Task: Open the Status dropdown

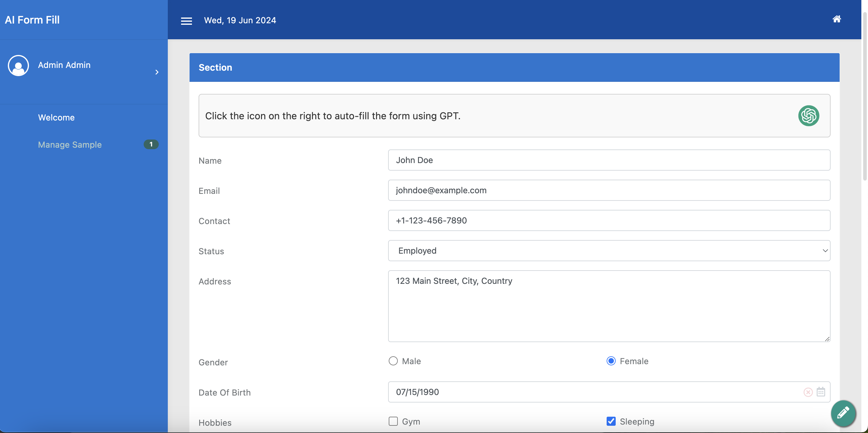Action: tap(609, 251)
